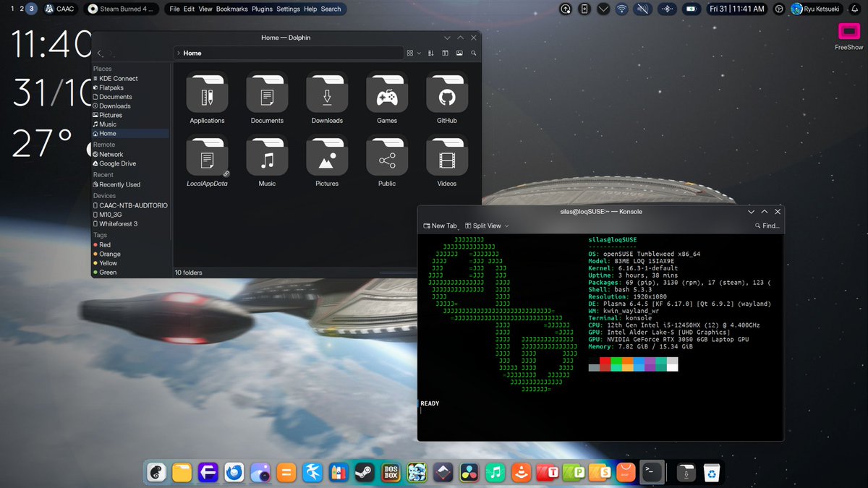Open the View menu in top panel
The width and height of the screenshot is (868, 488).
[x=205, y=9]
